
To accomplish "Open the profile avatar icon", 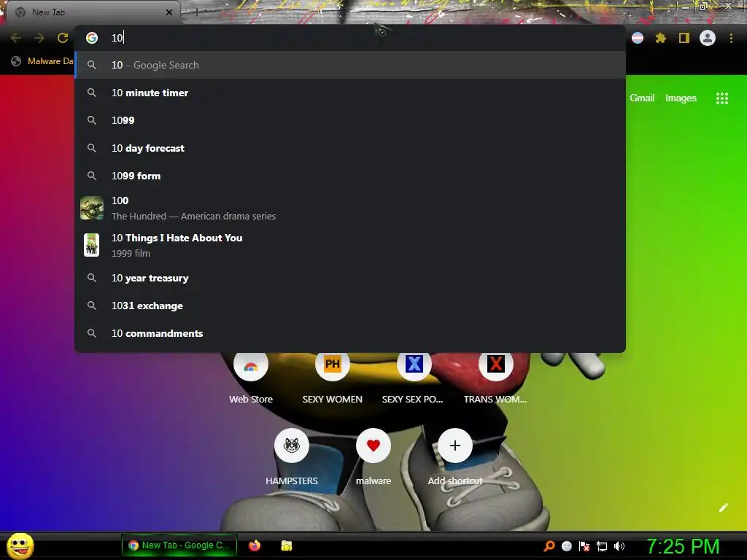I will click(x=708, y=38).
